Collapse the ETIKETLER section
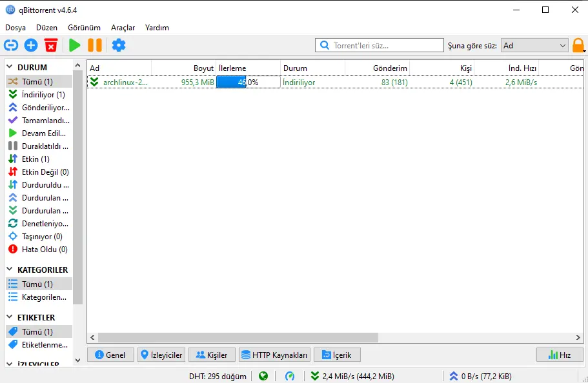This screenshot has width=588, height=383. click(x=10, y=317)
